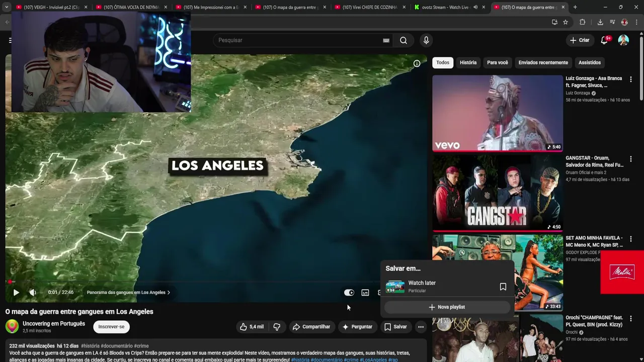Select the Para você filter chip
Image resolution: width=644 pixels, height=362 pixels.
[x=498, y=62]
